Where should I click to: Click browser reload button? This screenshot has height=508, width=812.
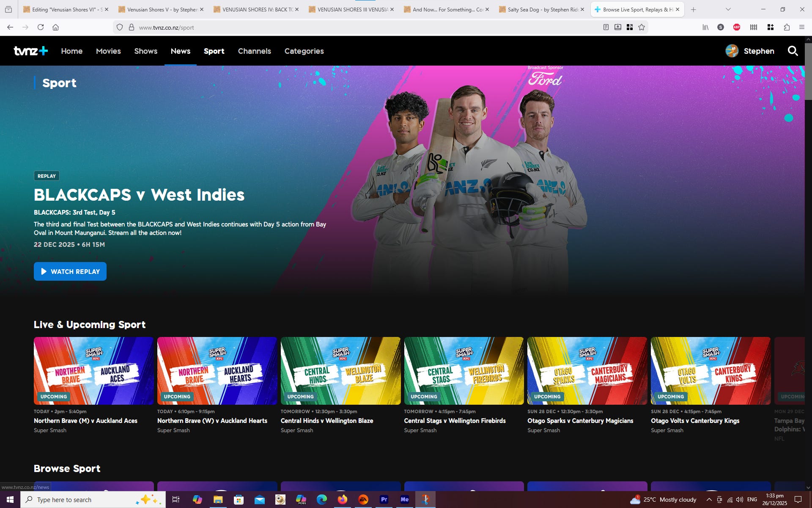[x=41, y=28]
